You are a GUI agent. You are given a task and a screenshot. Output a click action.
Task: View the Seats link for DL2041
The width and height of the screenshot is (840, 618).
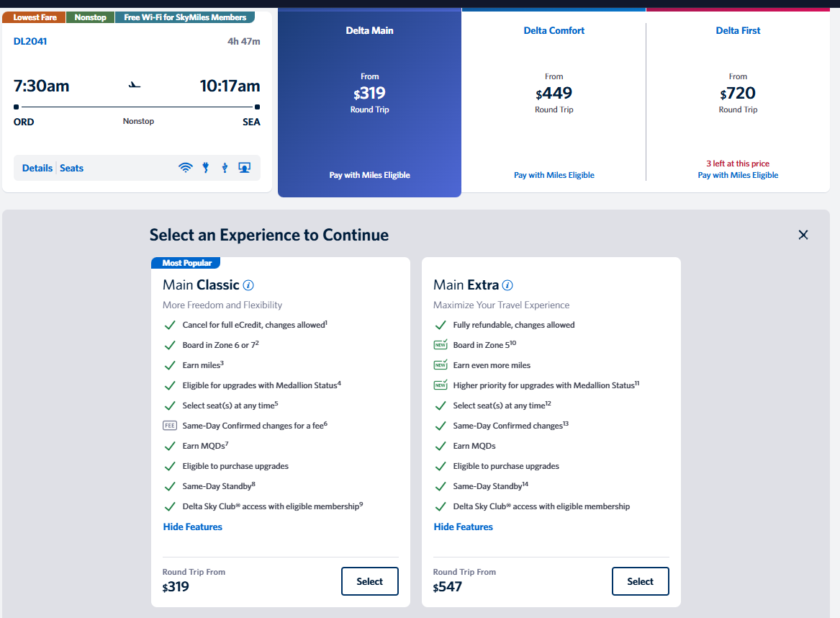pos(72,168)
